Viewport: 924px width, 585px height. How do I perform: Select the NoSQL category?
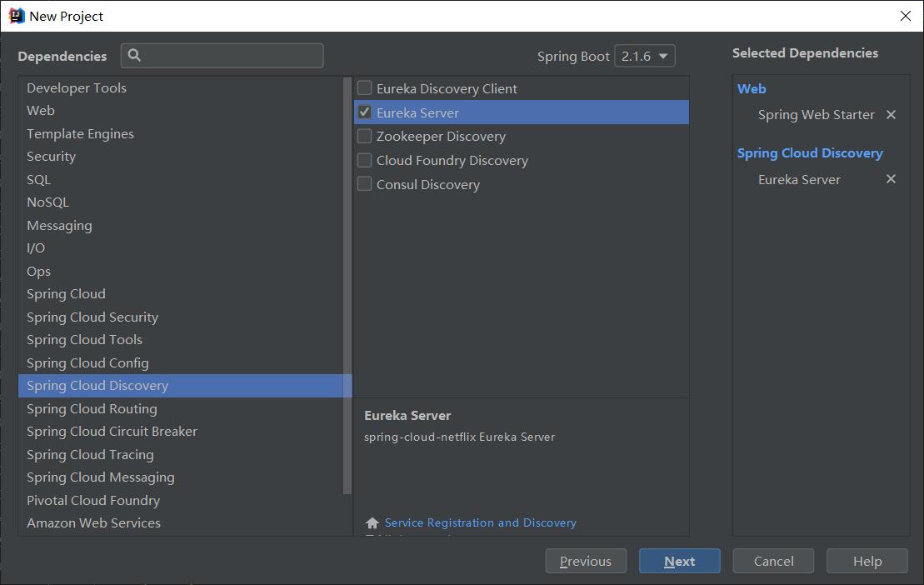180,202
